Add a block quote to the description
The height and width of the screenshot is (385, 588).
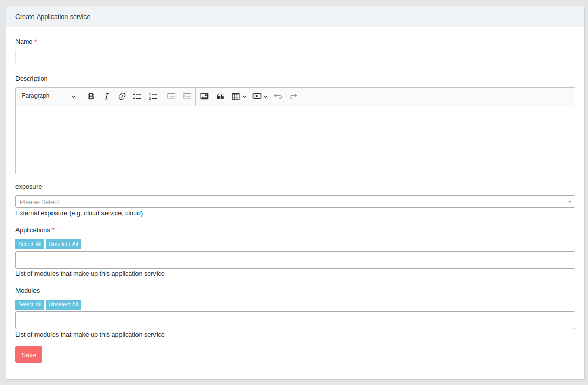pyautogui.click(x=220, y=96)
